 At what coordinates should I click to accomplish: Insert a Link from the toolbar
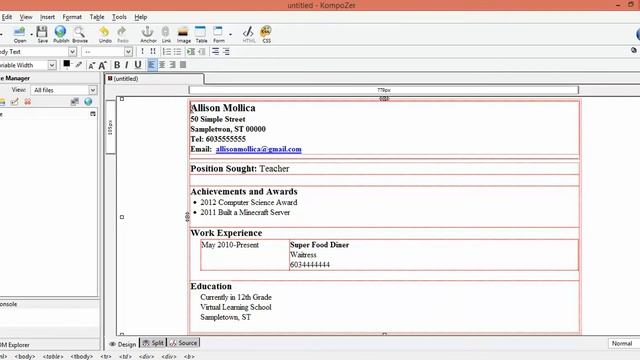click(166, 34)
